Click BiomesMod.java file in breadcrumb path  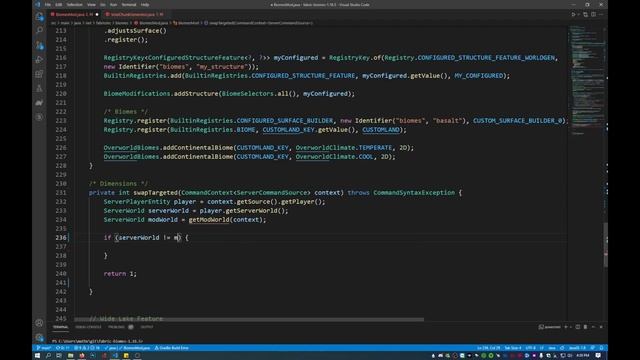[x=151, y=23]
